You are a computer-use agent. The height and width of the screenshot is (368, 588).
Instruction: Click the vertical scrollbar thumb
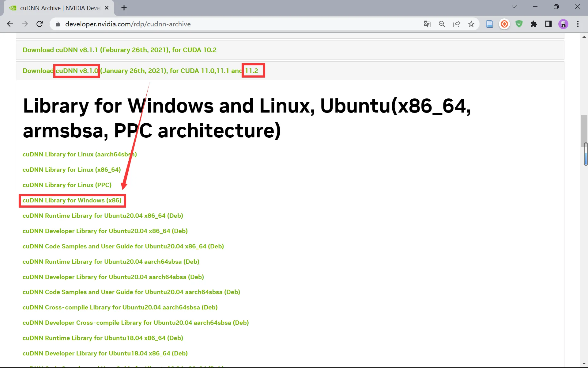click(584, 132)
